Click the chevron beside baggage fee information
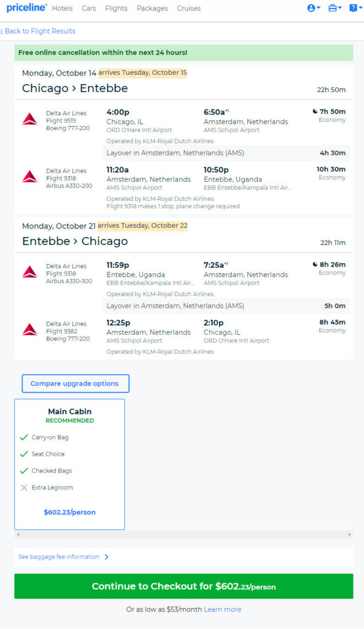 pyautogui.click(x=106, y=557)
